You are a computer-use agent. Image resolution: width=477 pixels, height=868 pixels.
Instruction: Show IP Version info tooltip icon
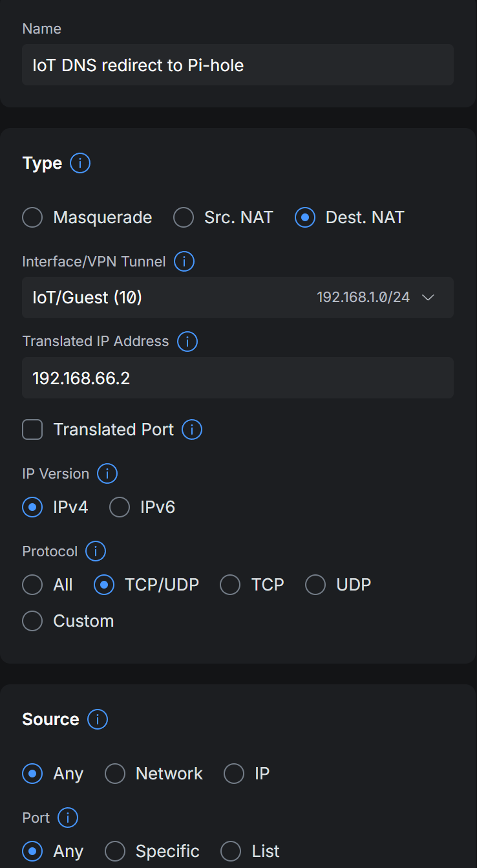[107, 473]
